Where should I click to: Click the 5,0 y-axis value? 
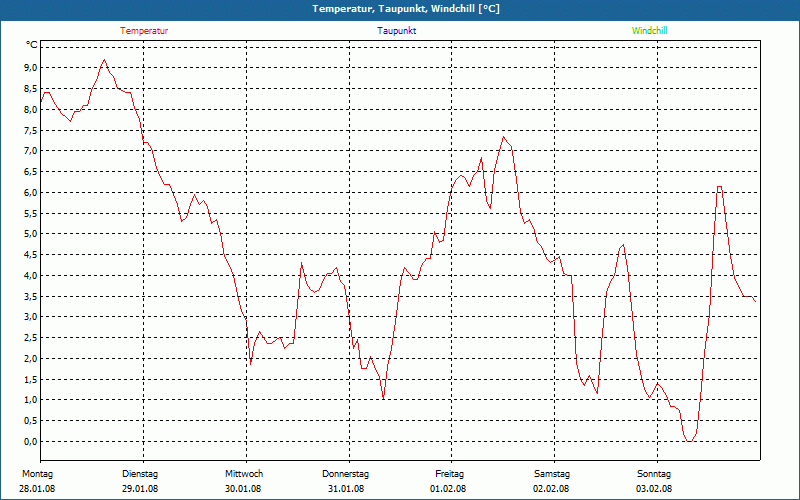(31, 234)
